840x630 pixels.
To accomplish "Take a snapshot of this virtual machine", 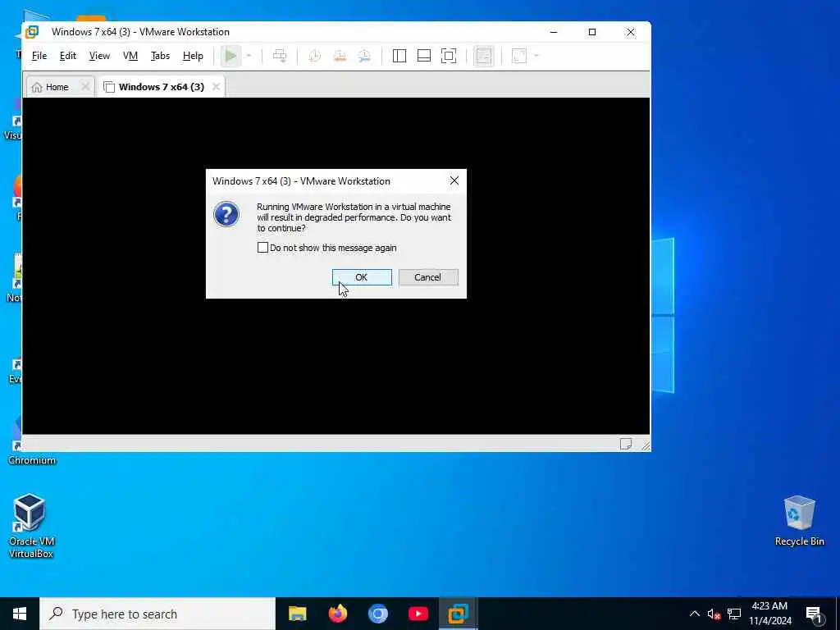I will pos(314,56).
